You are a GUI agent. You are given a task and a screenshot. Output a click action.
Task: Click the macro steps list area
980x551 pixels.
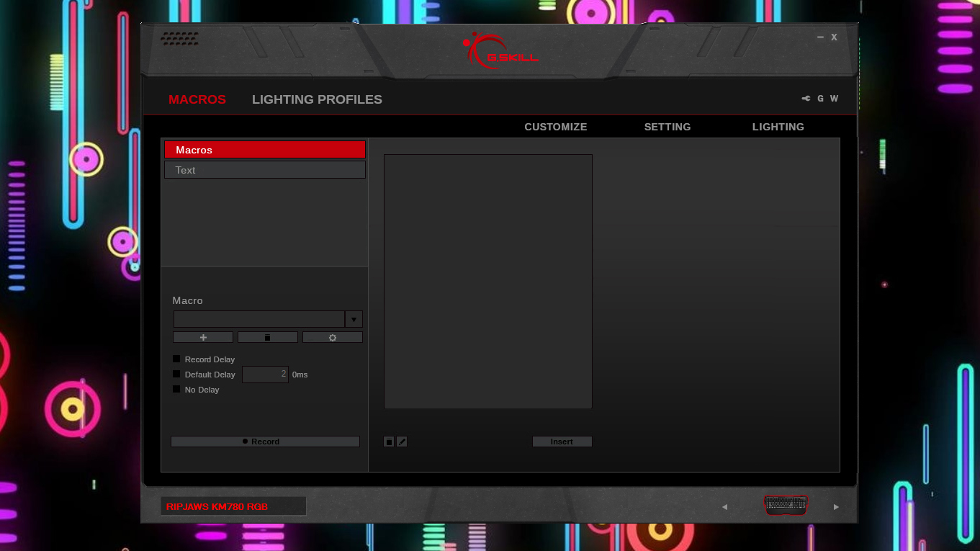pos(488,281)
